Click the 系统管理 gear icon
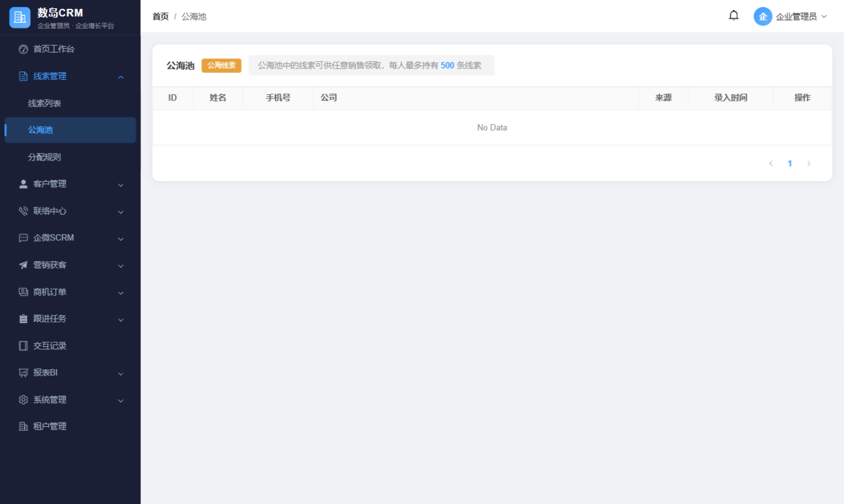The image size is (844, 504). (23, 400)
